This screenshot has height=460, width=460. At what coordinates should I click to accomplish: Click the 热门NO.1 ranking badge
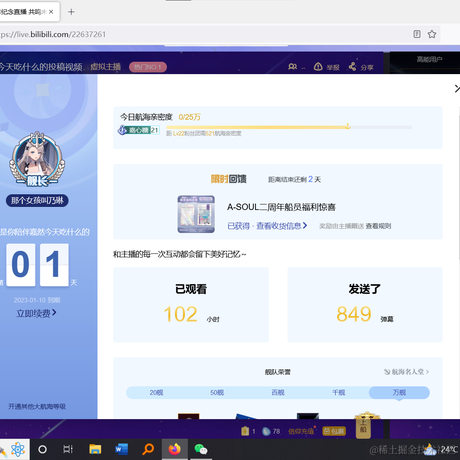148,67
